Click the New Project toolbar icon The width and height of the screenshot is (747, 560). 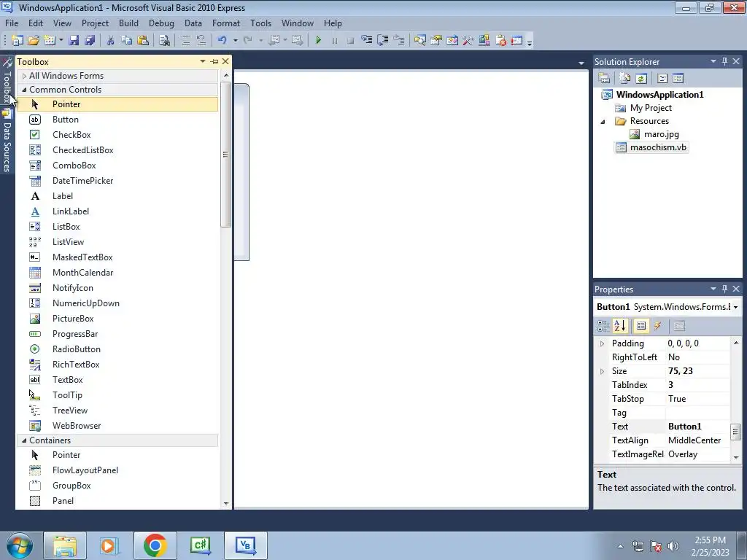tap(18, 41)
